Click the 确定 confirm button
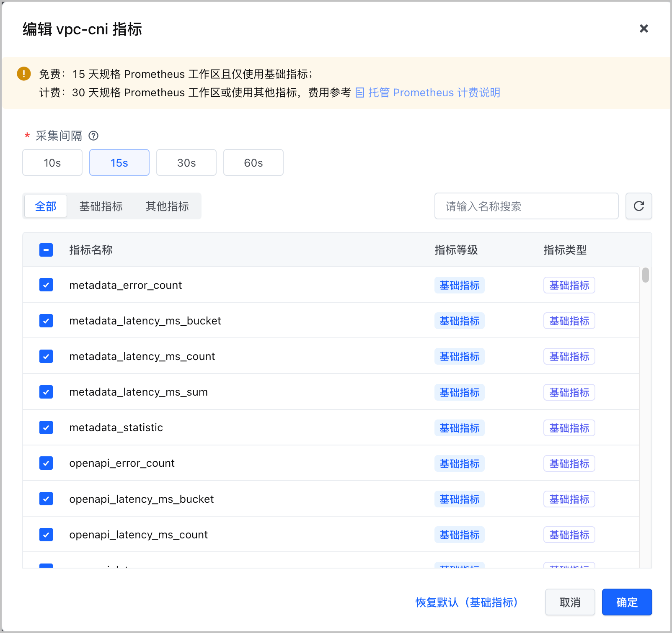Image resolution: width=672 pixels, height=633 pixels. click(627, 602)
